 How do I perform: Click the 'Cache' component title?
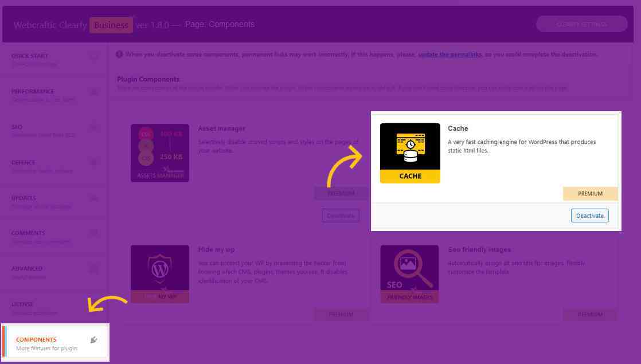(458, 128)
